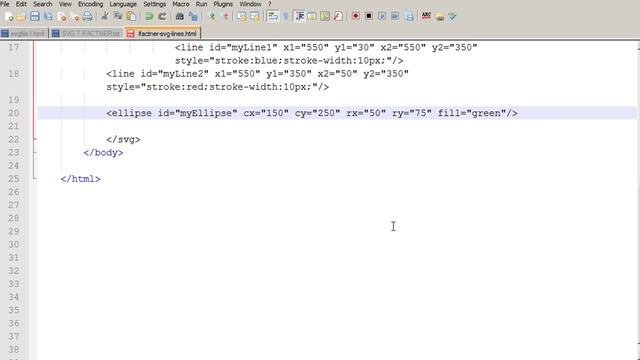Click the stroke:red style text
The image size is (640, 360).
click(175, 87)
